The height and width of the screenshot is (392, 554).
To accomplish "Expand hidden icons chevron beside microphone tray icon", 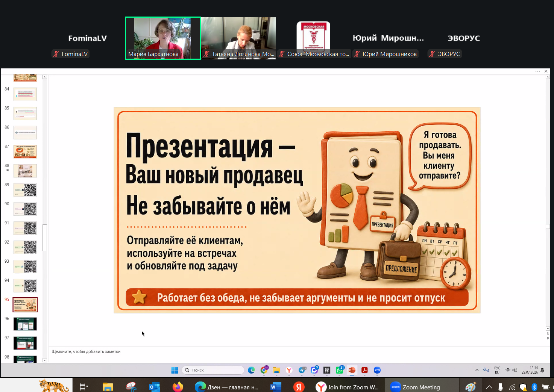I will pos(489,387).
